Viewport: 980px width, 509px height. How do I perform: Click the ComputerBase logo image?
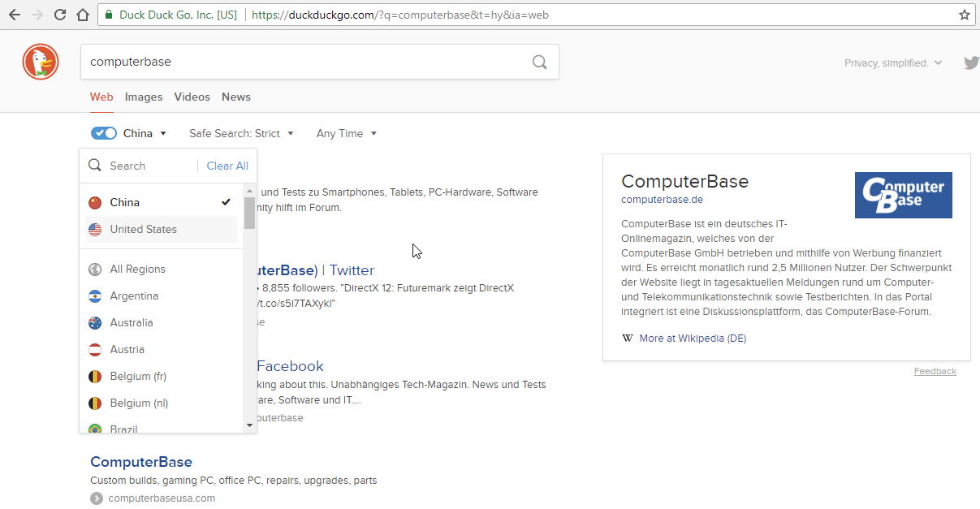(x=903, y=195)
